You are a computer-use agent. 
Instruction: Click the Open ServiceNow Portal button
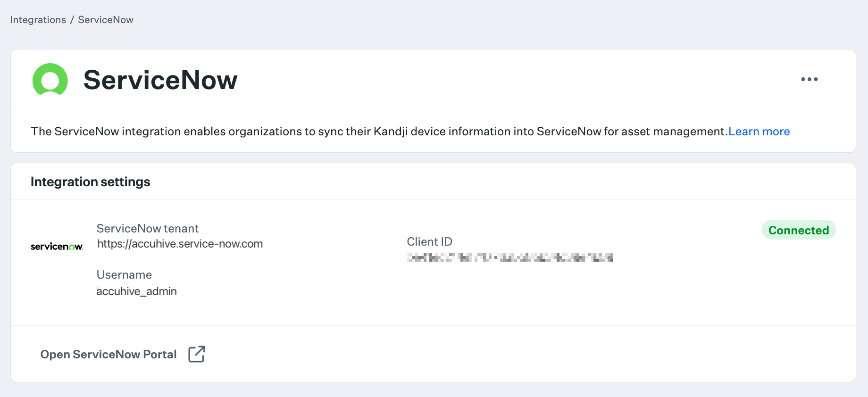(x=108, y=354)
